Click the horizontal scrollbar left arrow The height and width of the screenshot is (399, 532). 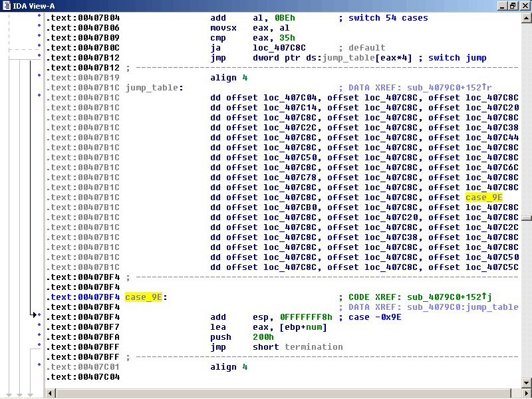pos(50,392)
